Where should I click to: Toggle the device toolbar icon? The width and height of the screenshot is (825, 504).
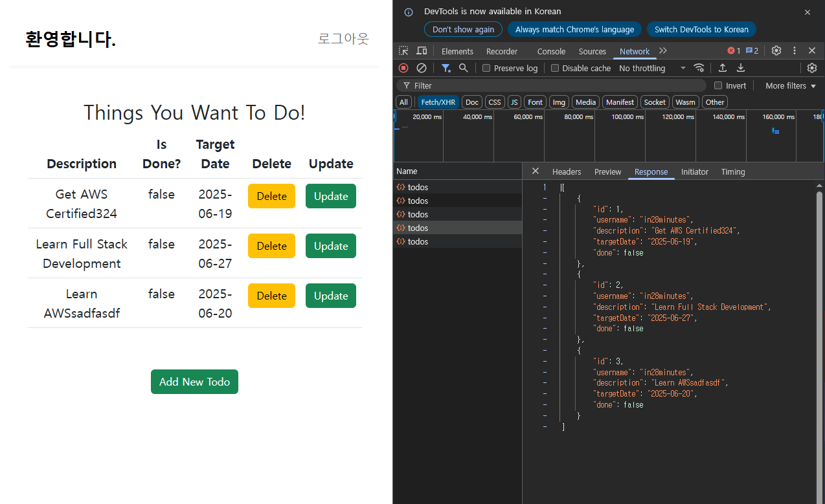click(x=422, y=50)
